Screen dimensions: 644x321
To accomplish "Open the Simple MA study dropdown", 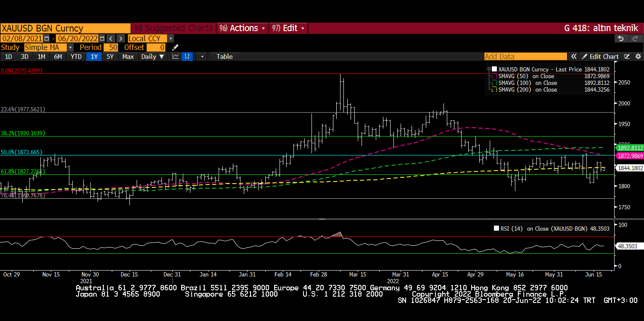I will pos(70,47).
